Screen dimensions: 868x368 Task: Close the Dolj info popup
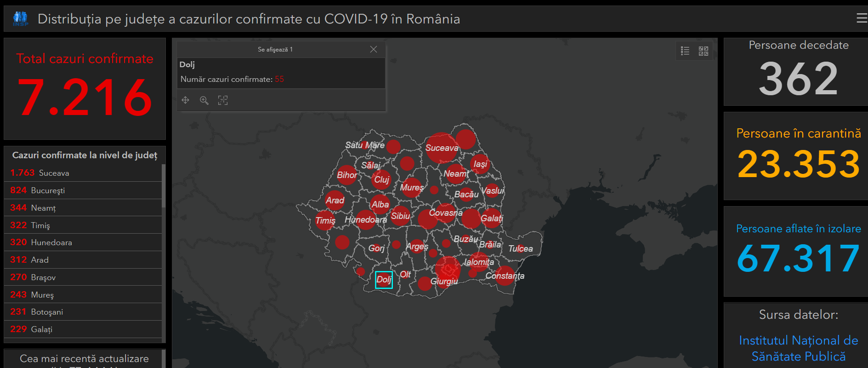pyautogui.click(x=374, y=49)
